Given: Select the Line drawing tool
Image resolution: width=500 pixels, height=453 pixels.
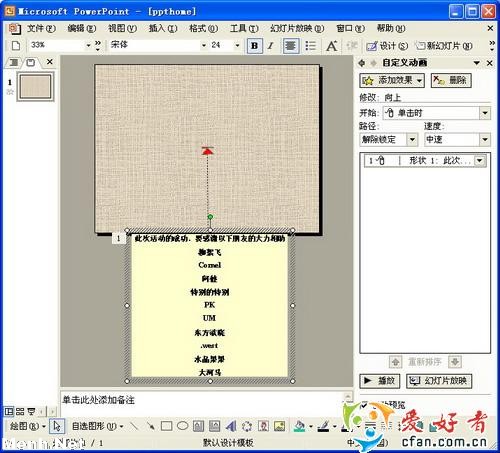Looking at the screenshot, I should point(134,426).
